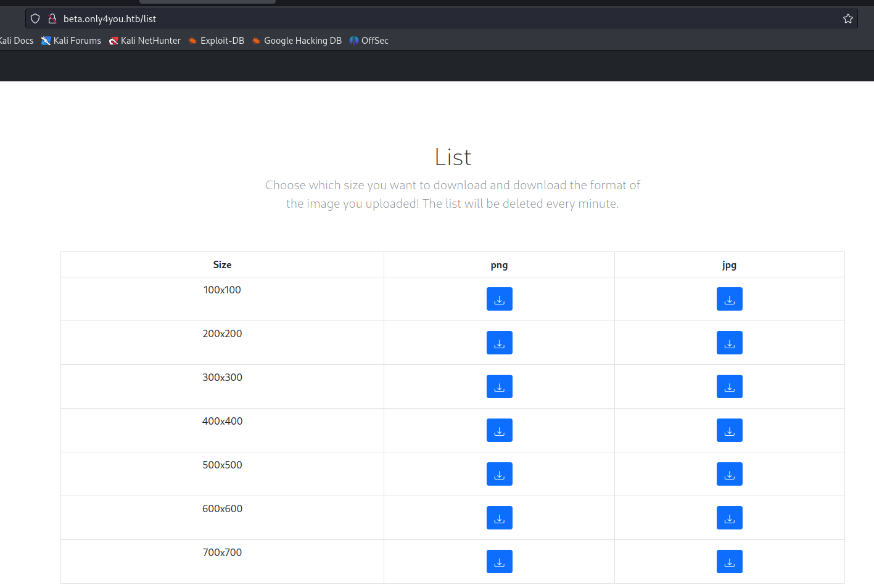This screenshot has height=588, width=874.
Task: Download the 500x500 jpg image
Action: (x=729, y=474)
